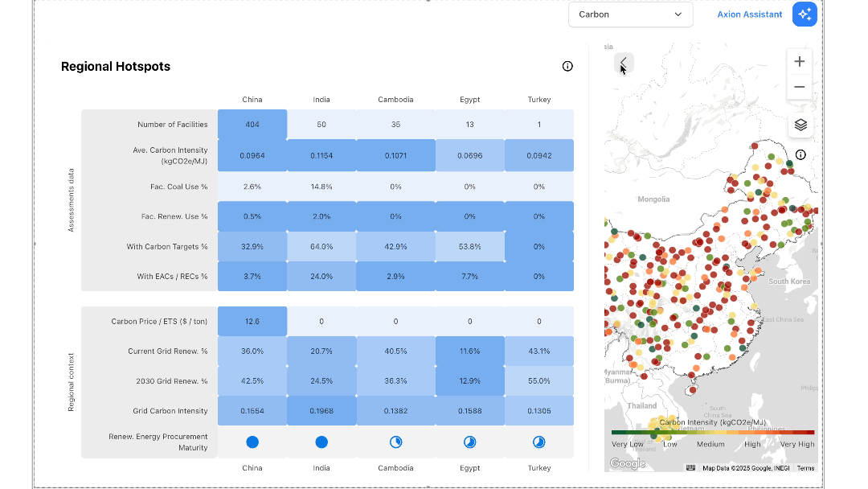Click the Google logo on the map

(627, 463)
